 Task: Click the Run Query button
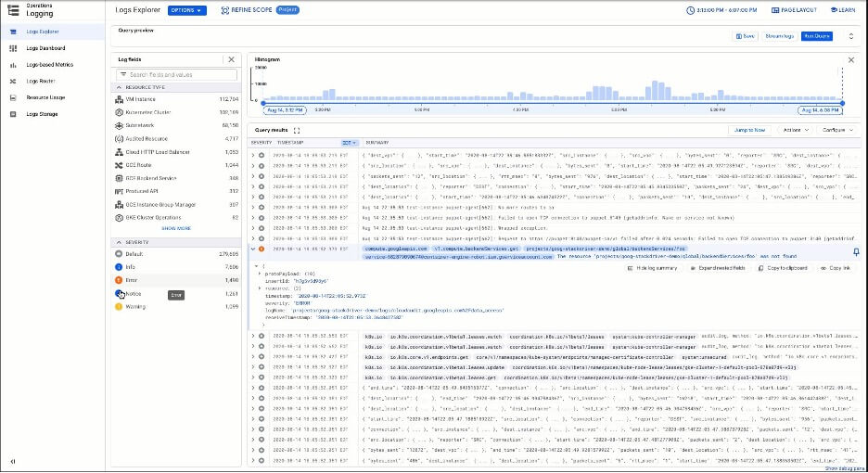817,36
